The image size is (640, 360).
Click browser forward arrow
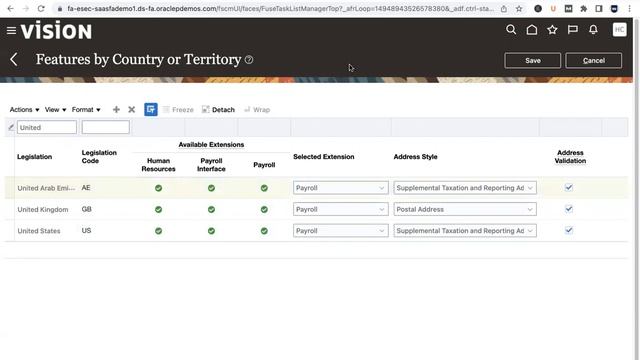(x=25, y=9)
